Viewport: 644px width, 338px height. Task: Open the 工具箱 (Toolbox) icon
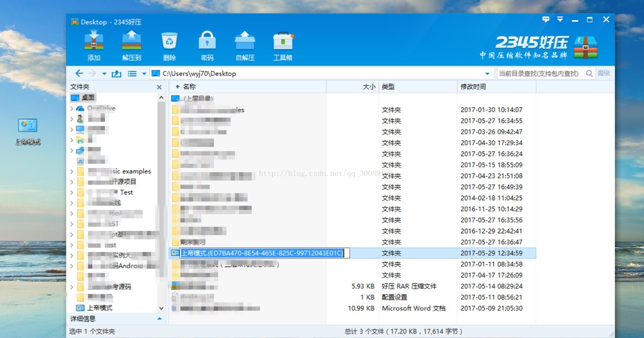tap(283, 41)
